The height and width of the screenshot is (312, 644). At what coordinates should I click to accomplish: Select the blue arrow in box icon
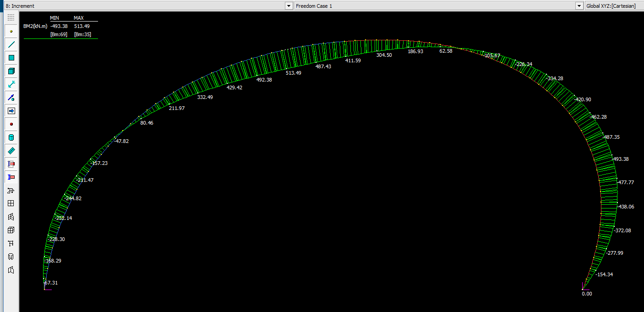[x=11, y=110]
